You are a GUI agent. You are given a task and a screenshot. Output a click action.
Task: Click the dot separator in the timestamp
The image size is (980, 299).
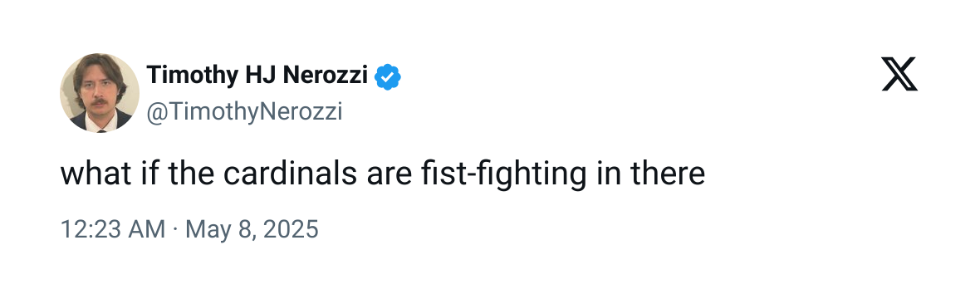tap(175, 229)
